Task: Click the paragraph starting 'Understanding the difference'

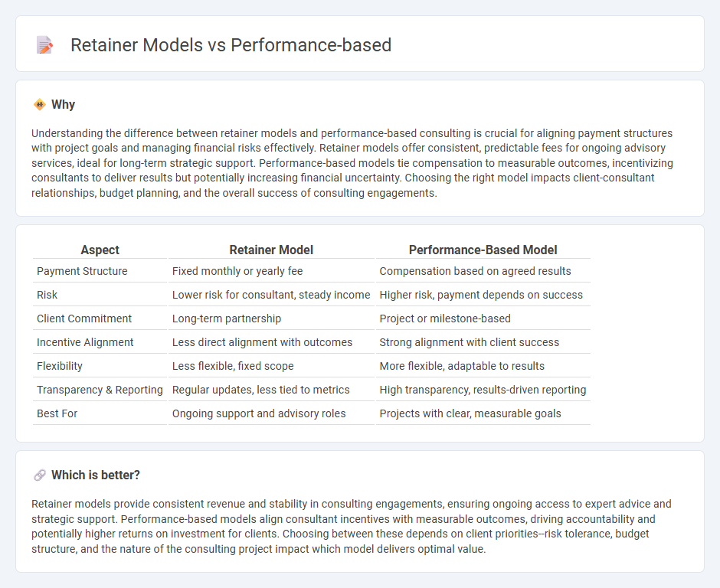Action: point(352,163)
